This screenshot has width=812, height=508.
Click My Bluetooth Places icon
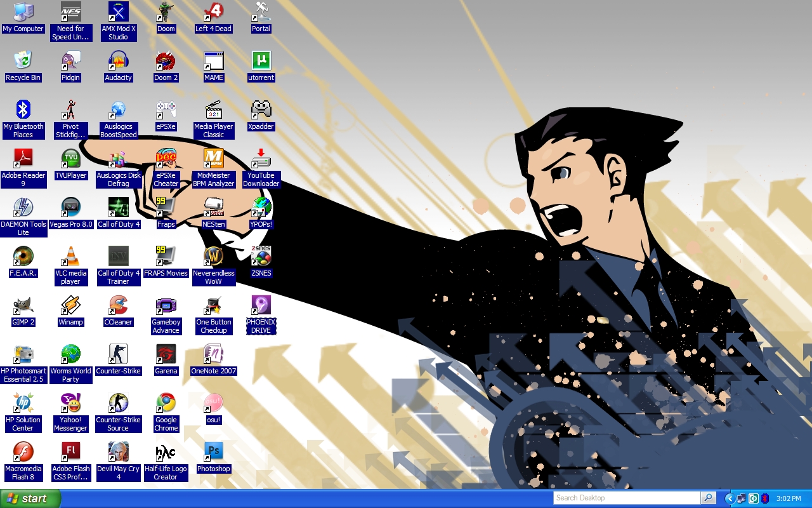(x=23, y=109)
